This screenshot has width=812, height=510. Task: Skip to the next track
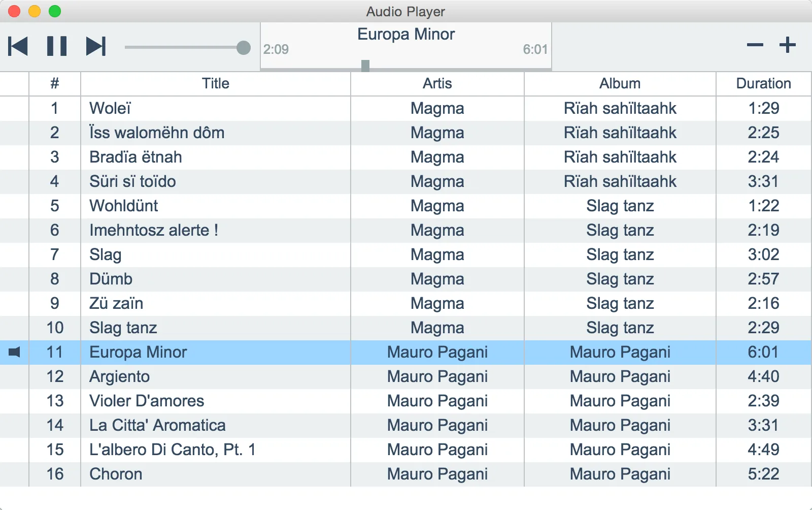tap(95, 46)
